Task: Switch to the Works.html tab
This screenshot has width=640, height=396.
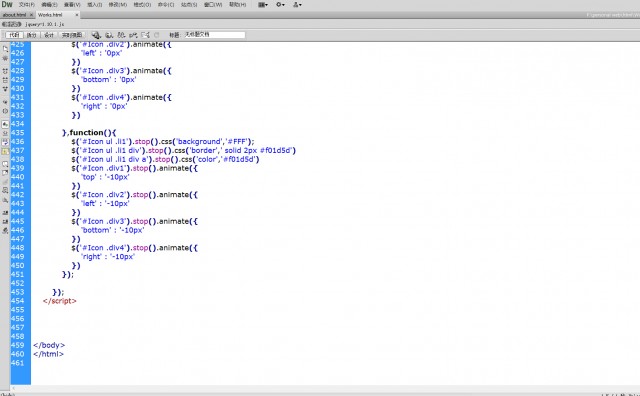Action: 50,15
